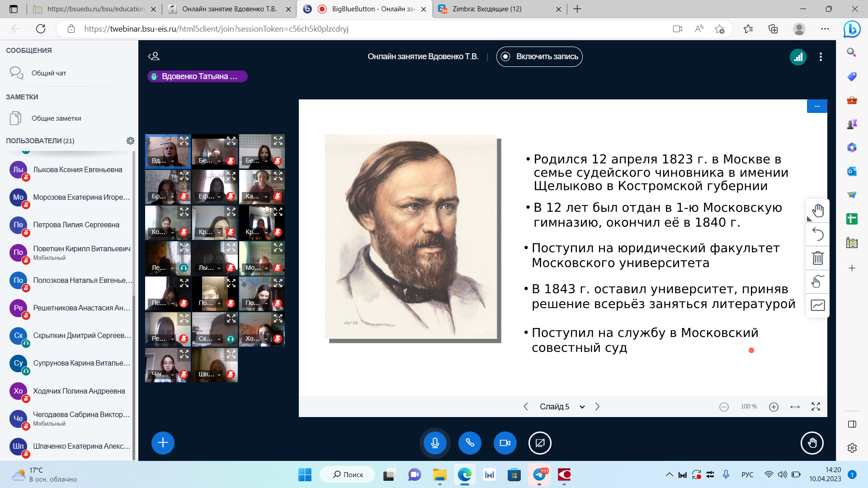
Task: Open dropdown on Ка... webcam tile
Action: pyautogui.click(x=257, y=197)
